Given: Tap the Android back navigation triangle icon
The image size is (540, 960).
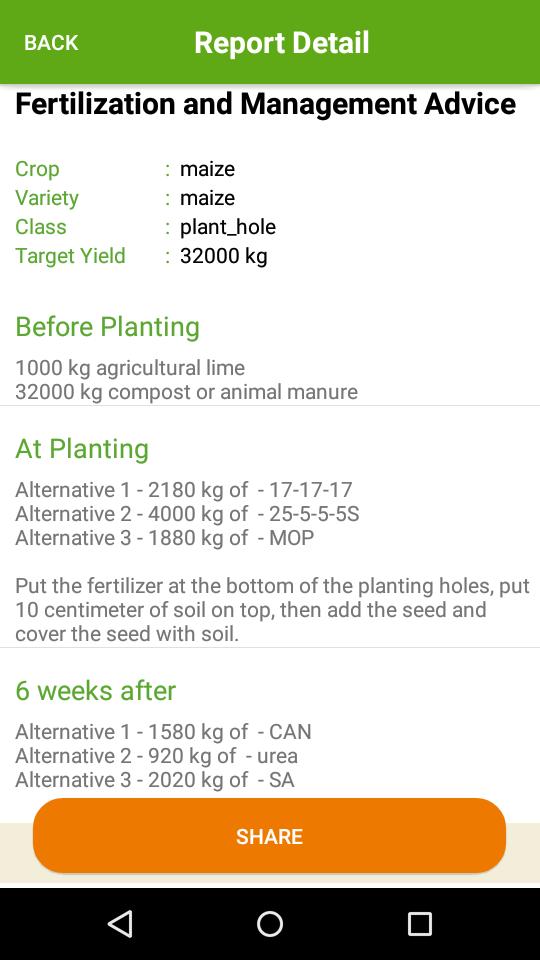Looking at the screenshot, I should (120, 923).
